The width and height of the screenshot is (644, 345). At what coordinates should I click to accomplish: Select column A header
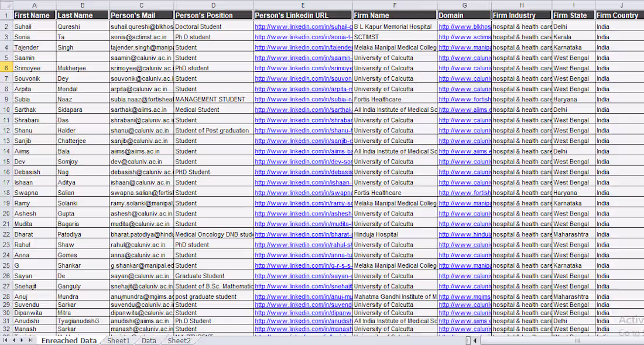[35, 5]
